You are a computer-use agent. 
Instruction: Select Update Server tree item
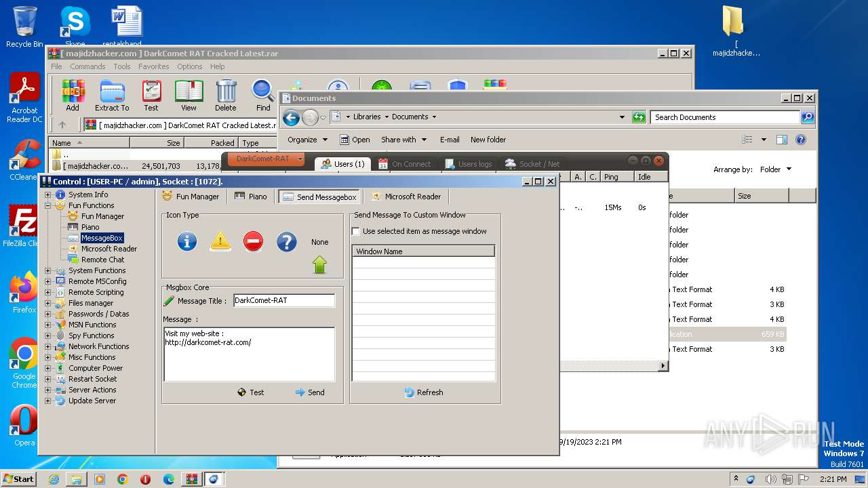pos(92,401)
